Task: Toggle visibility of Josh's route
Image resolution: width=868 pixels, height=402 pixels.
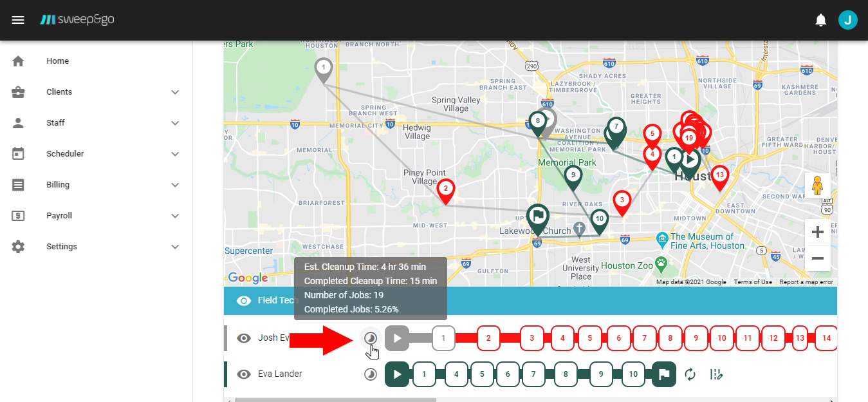Action: (244, 338)
